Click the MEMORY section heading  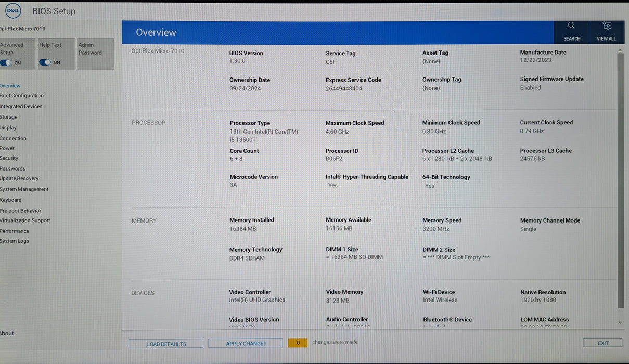pyautogui.click(x=144, y=221)
